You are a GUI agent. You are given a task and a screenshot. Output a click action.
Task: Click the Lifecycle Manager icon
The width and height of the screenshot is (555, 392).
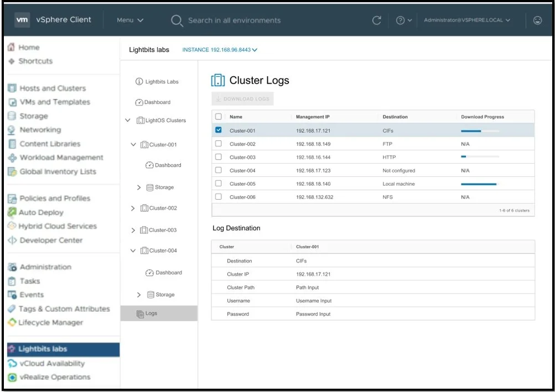point(12,322)
